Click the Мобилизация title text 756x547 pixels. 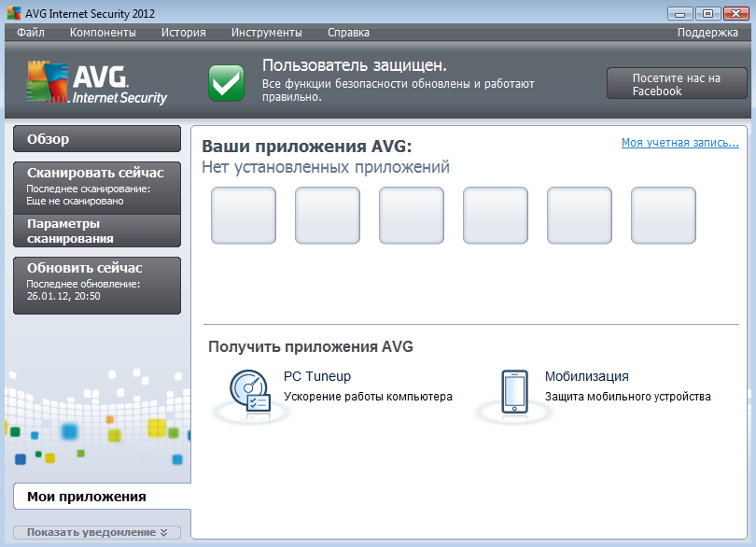pos(587,376)
